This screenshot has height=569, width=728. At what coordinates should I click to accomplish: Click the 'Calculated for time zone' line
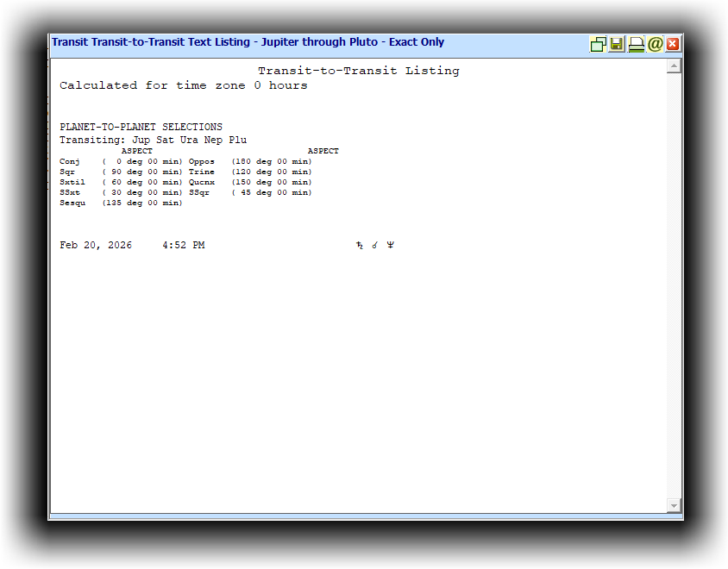[x=183, y=85]
